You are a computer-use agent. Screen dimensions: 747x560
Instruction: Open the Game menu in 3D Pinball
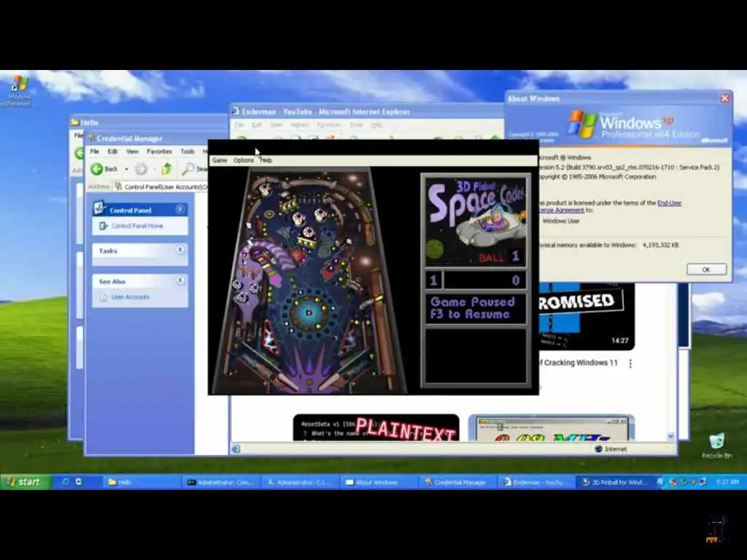pyautogui.click(x=219, y=160)
